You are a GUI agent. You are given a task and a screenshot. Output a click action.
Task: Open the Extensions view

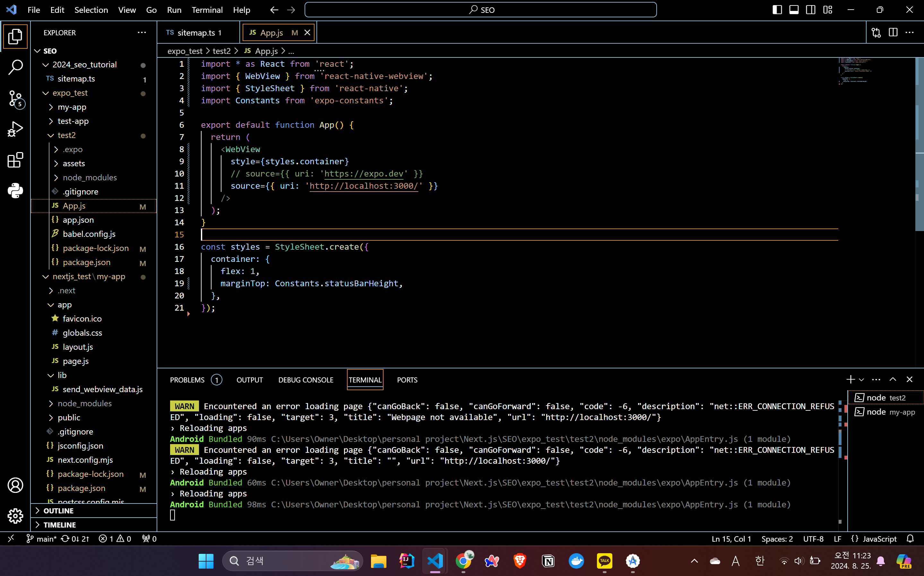[x=15, y=160]
